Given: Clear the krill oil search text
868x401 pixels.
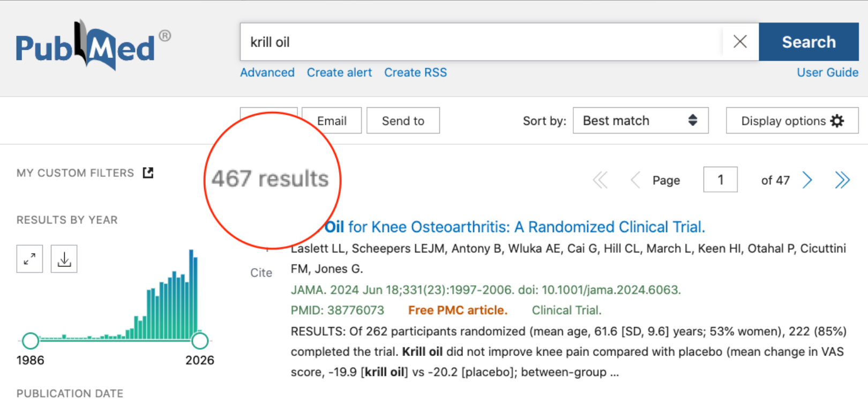Looking at the screenshot, I should (740, 42).
